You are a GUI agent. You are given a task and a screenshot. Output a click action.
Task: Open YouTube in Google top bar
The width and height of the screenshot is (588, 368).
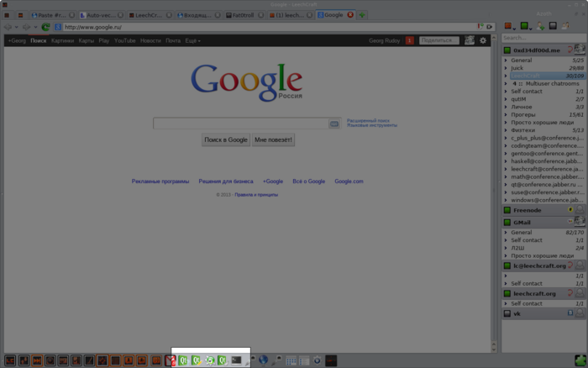[125, 40]
